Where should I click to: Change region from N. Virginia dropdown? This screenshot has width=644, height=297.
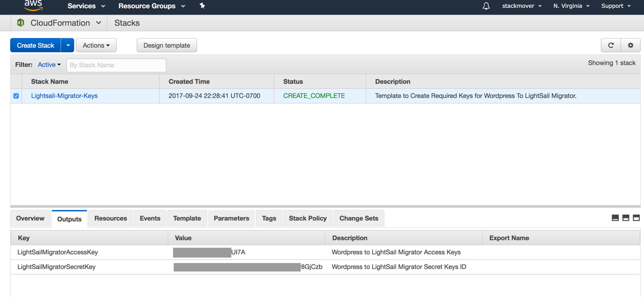pyautogui.click(x=571, y=6)
